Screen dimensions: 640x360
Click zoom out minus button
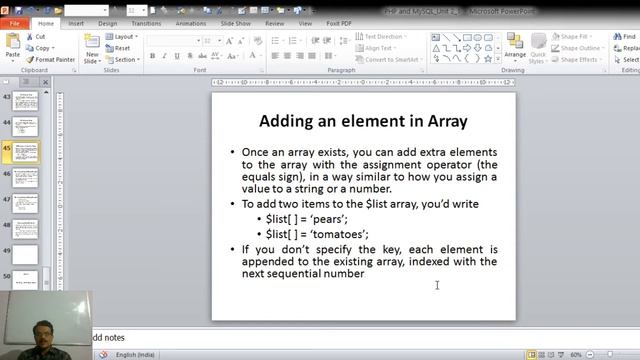point(590,355)
